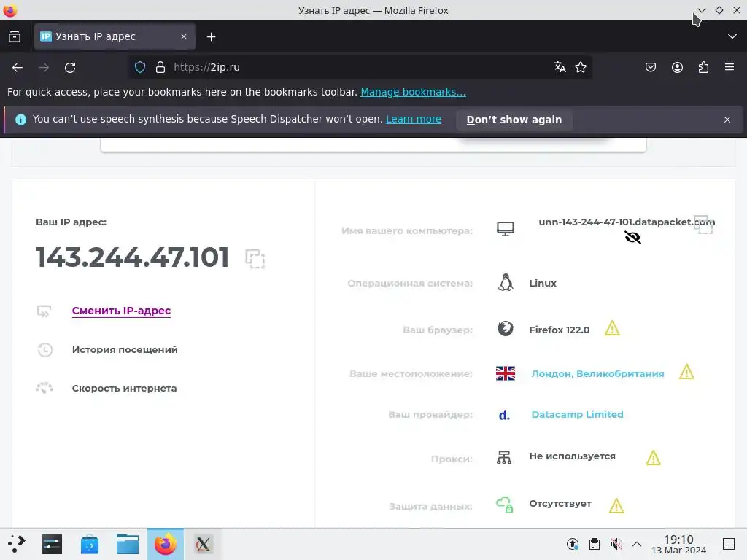This screenshot has width=747, height=560.
Task: Open the KDE application launcher
Action: click(16, 544)
